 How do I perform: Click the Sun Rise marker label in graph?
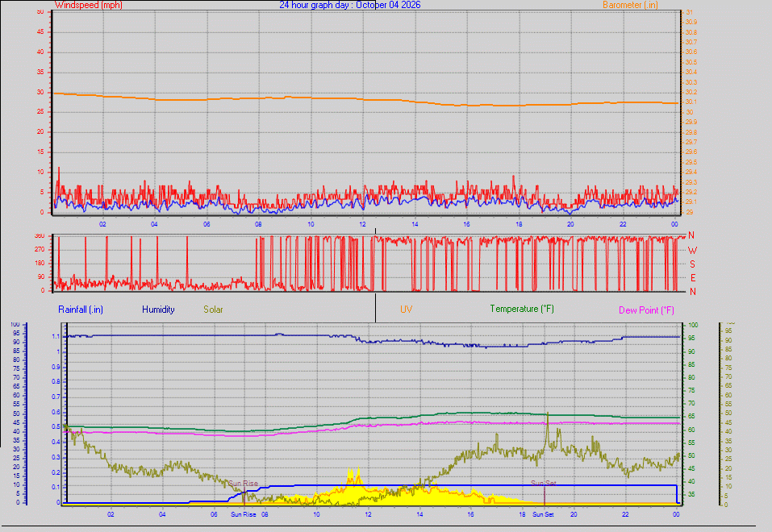[x=244, y=484]
